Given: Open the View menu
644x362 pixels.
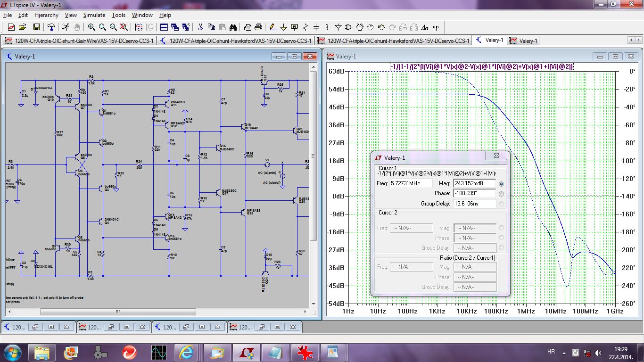Looking at the screenshot, I should (71, 15).
